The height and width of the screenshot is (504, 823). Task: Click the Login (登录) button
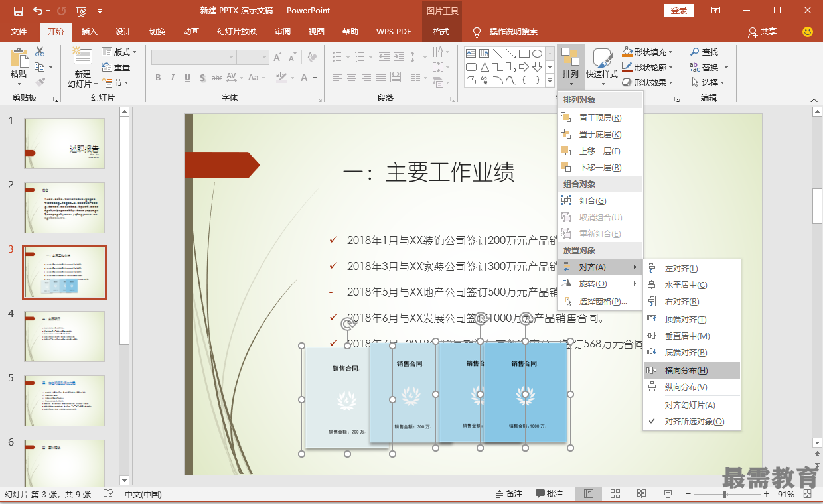678,10
